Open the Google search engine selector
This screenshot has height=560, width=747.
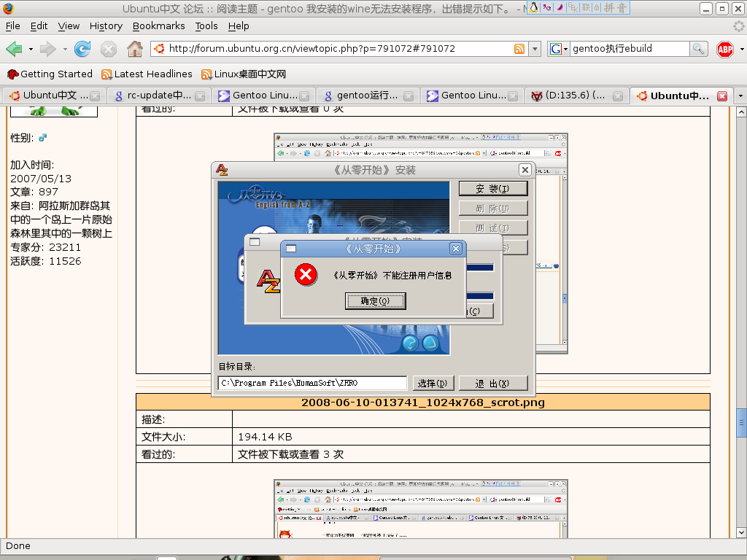tap(559, 49)
